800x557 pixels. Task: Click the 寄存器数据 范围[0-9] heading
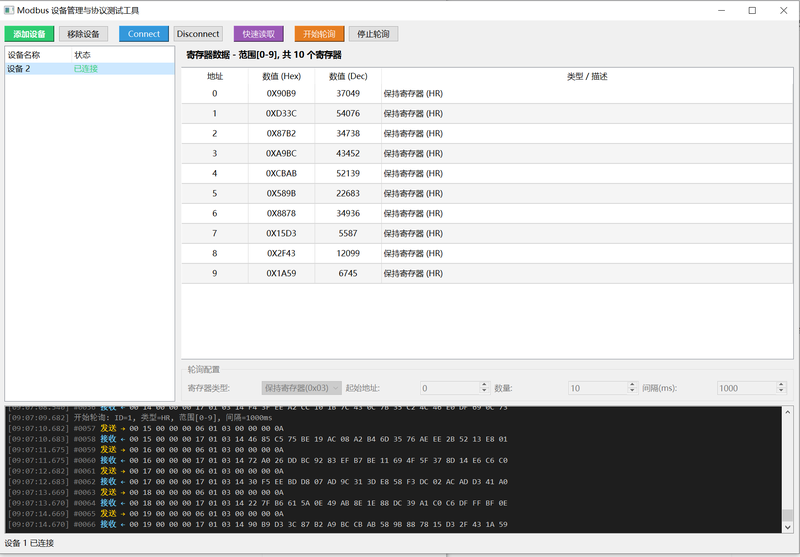(x=264, y=55)
